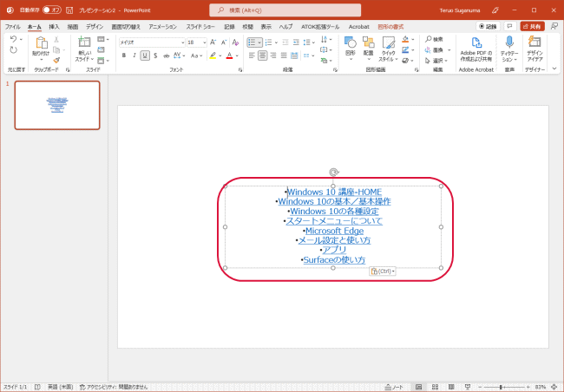Screen dimensions: 564x392
Task: Click the Cut scissors icon
Action: [x=56, y=39]
